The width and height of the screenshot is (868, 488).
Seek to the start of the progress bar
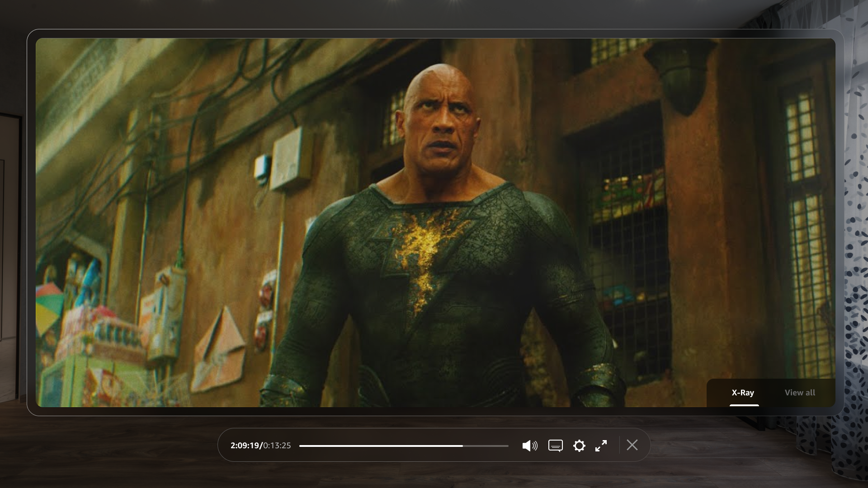300,446
